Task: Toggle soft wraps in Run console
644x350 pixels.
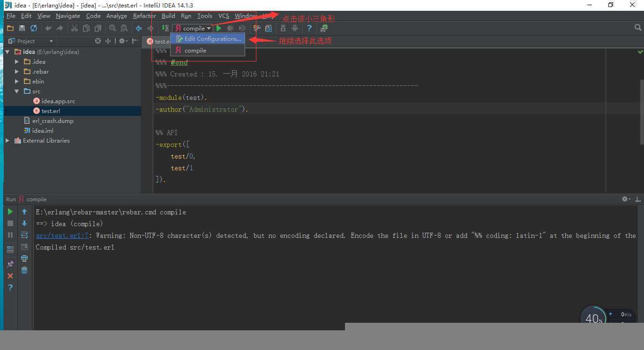Action: pyautogui.click(x=24, y=235)
